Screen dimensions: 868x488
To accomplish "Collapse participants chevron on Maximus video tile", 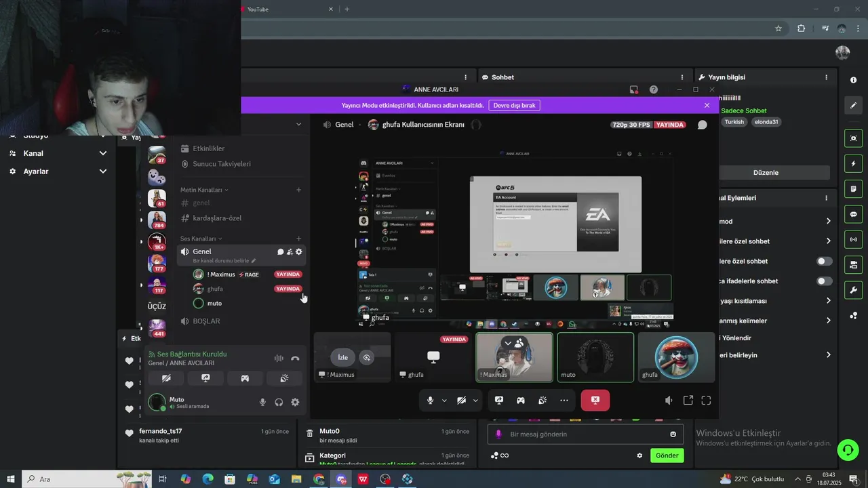I will pyautogui.click(x=508, y=343).
